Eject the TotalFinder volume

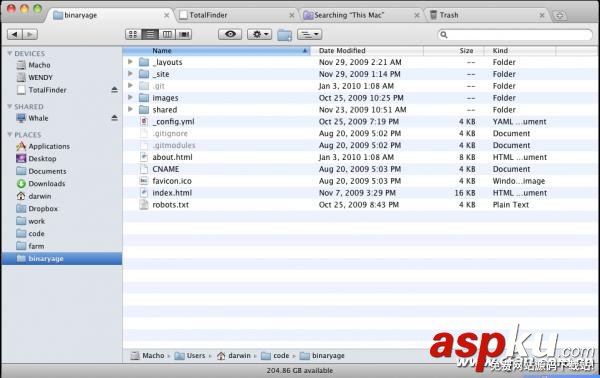click(114, 90)
